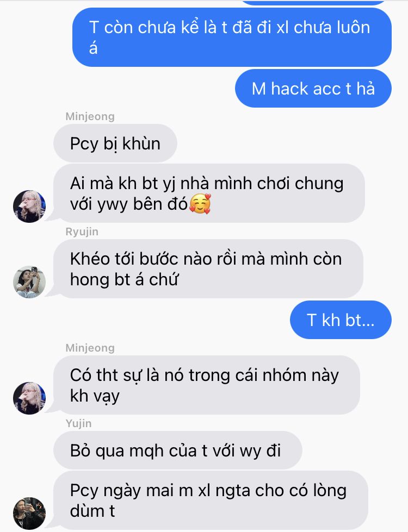Select the 'Có tht sự là nó' message
Viewport: 408px width, 532px height.
(x=207, y=385)
